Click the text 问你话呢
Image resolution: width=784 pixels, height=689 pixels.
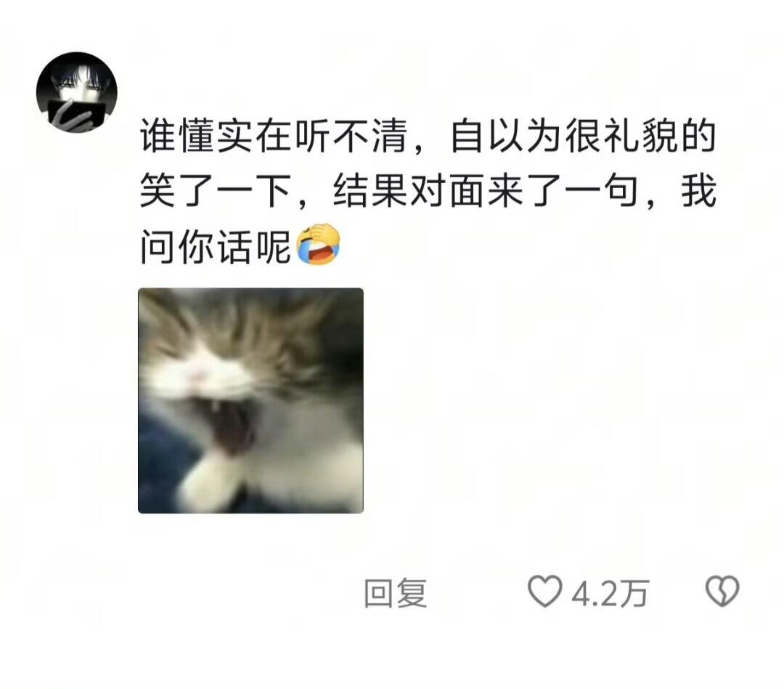click(x=216, y=246)
